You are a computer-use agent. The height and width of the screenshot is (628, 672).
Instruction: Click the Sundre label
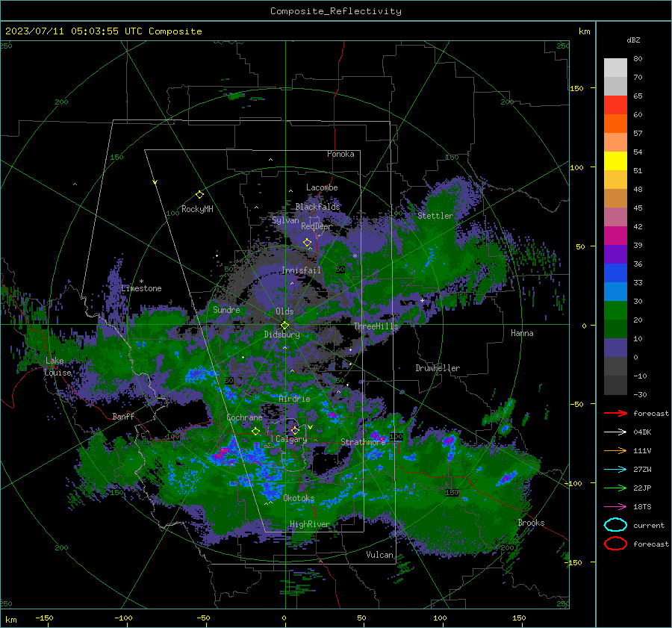coord(226,310)
